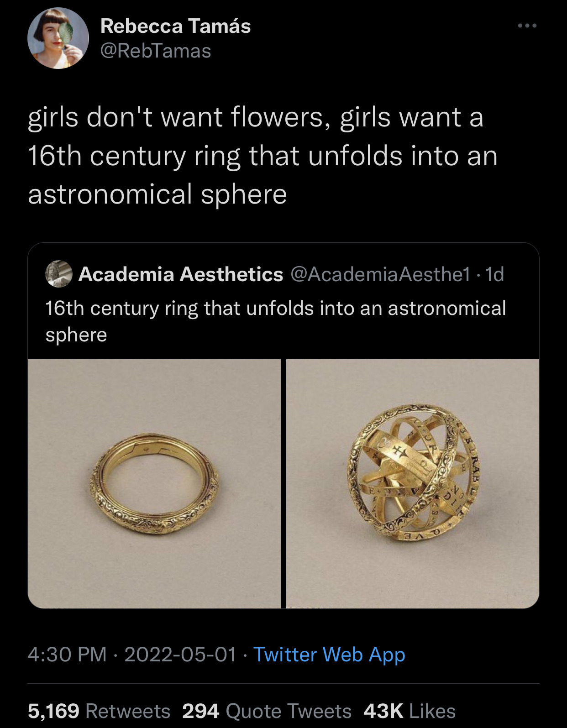Click "16th century" in the quoted tweet
Screen dimensions: 567x728
[101, 309]
